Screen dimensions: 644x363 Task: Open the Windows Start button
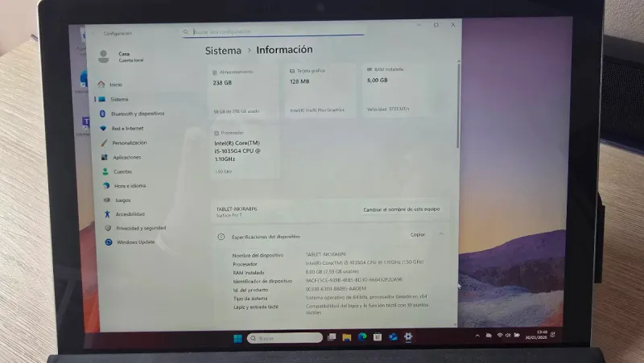click(x=237, y=338)
